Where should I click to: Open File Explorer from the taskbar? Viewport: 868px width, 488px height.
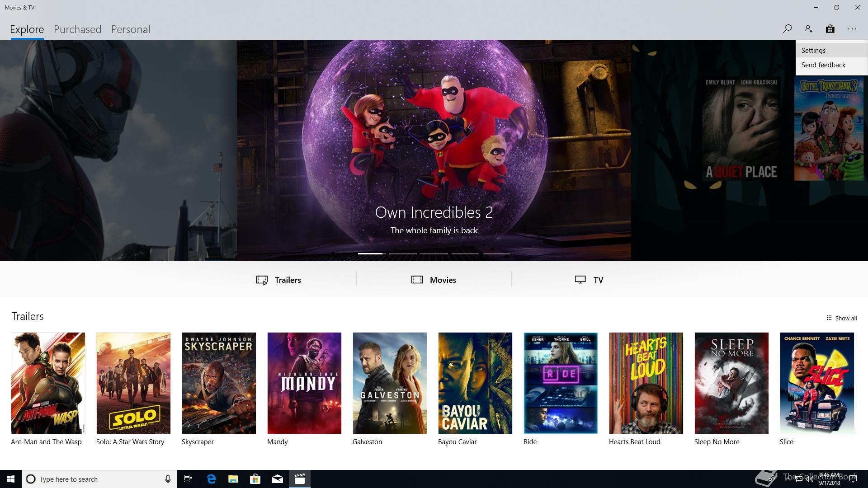click(x=233, y=479)
